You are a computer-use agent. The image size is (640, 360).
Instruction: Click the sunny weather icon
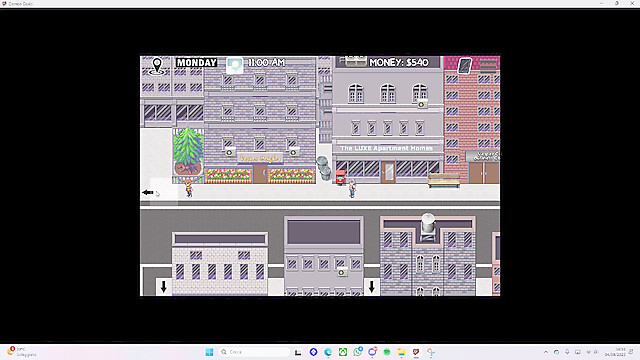[x=235, y=66]
